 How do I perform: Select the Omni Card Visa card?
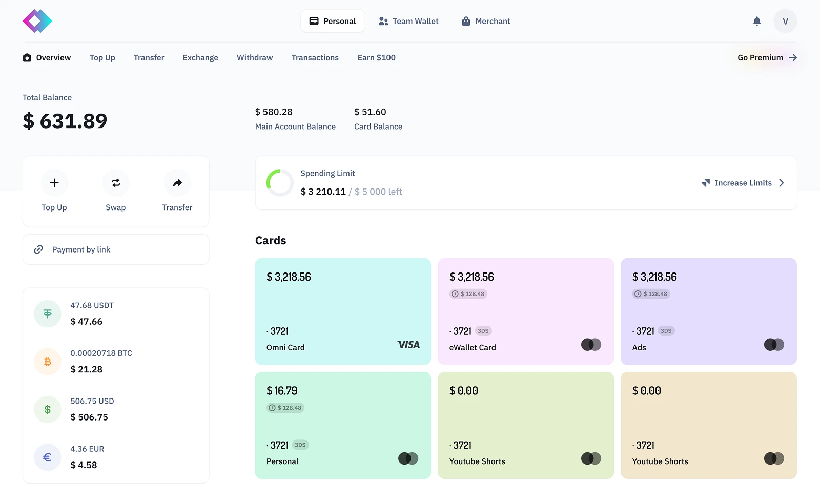pyautogui.click(x=343, y=311)
